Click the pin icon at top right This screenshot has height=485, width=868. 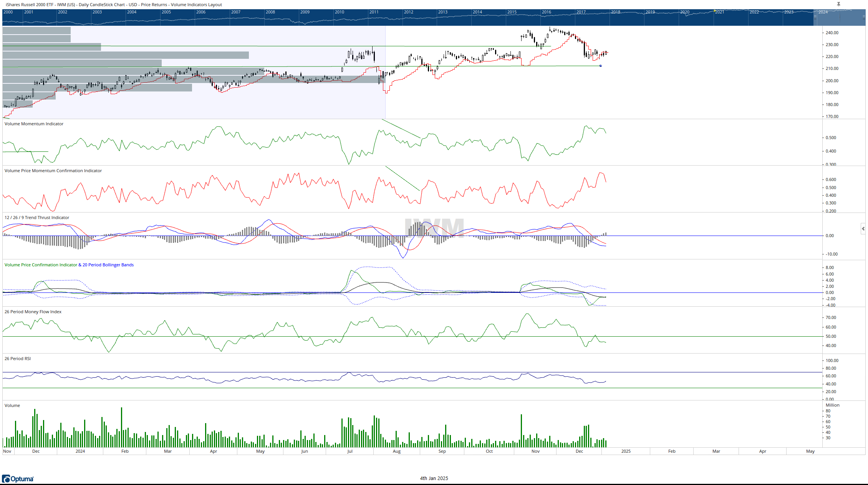click(838, 4)
